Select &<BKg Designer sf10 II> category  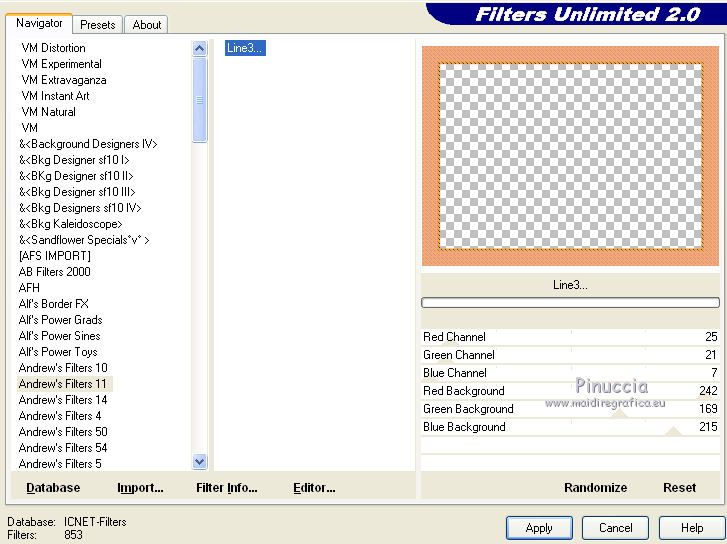[x=76, y=176]
